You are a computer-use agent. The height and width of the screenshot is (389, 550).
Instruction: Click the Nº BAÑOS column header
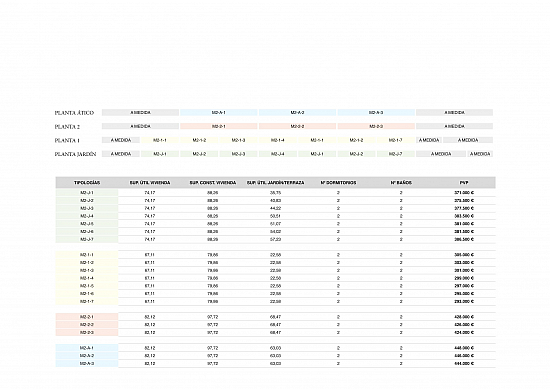point(401,183)
